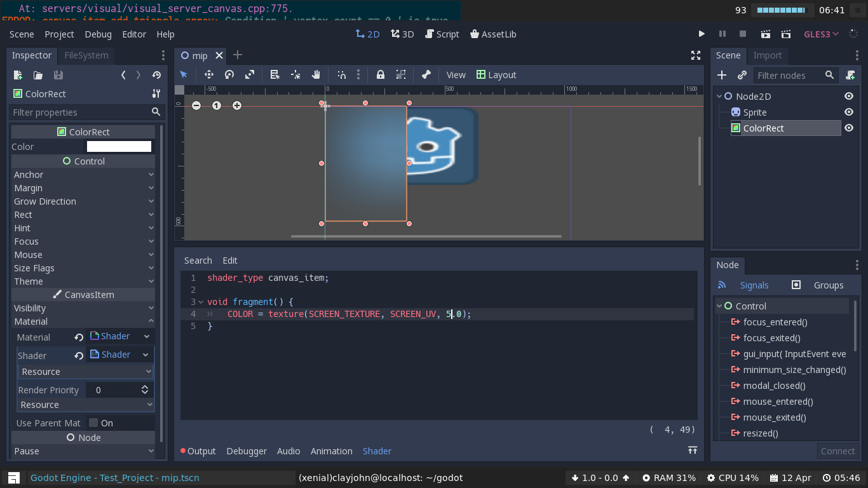Switch to the Import tab
The image size is (868, 488).
(x=768, y=55)
